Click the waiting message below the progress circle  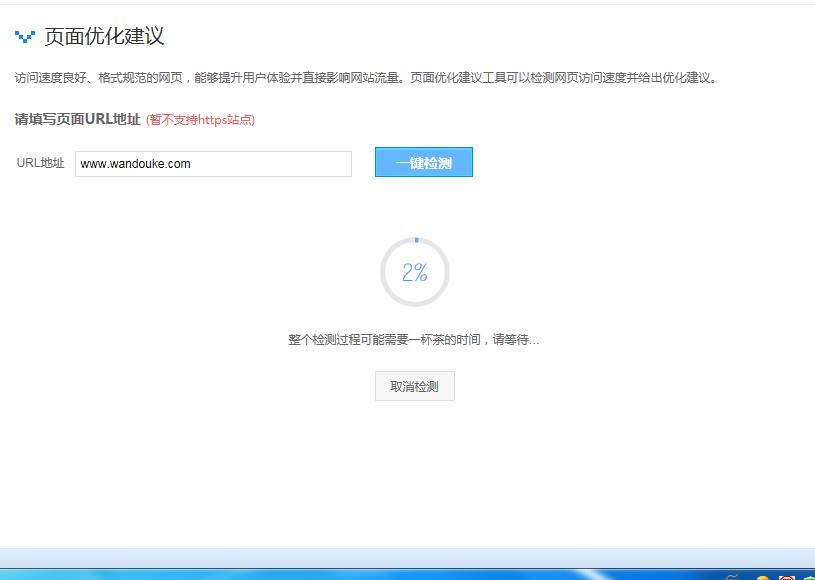414,338
